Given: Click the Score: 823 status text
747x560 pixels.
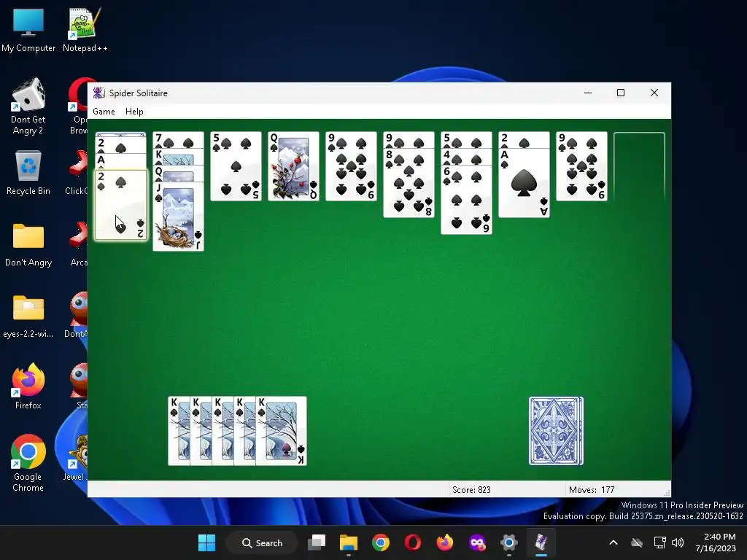Looking at the screenshot, I should [x=471, y=489].
